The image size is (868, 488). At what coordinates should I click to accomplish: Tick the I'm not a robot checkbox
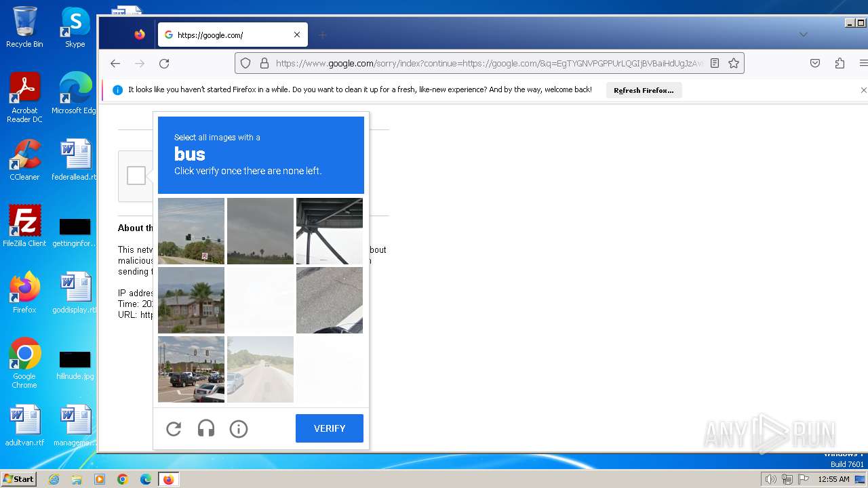(x=136, y=176)
